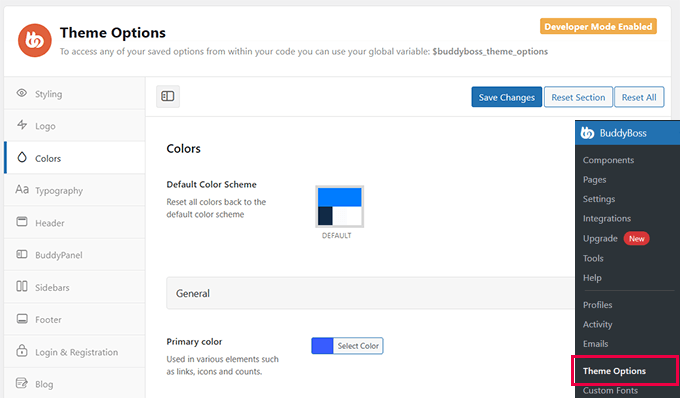The image size is (680, 398).
Task: Open Pages in BuddyBoss menu
Action: pos(594,179)
